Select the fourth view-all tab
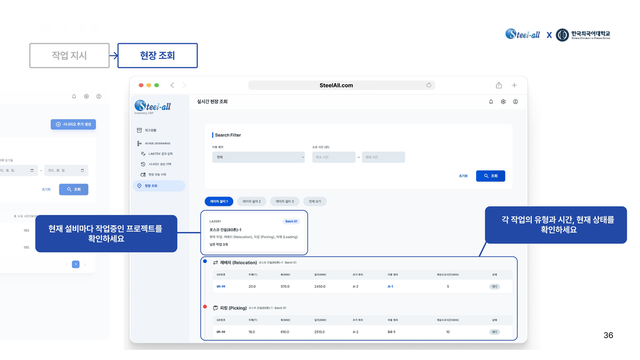The width and height of the screenshot is (640, 360). tap(315, 201)
